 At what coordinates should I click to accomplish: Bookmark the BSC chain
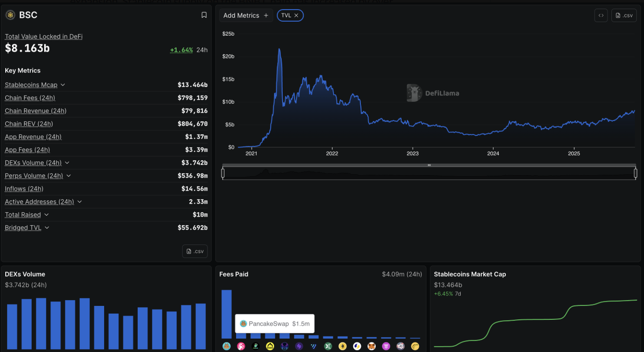(204, 15)
